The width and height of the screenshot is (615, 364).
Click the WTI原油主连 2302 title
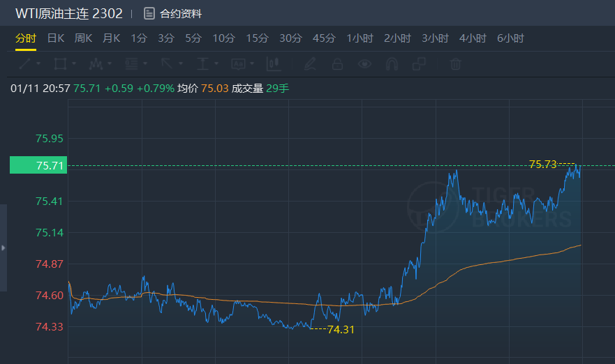coord(69,14)
